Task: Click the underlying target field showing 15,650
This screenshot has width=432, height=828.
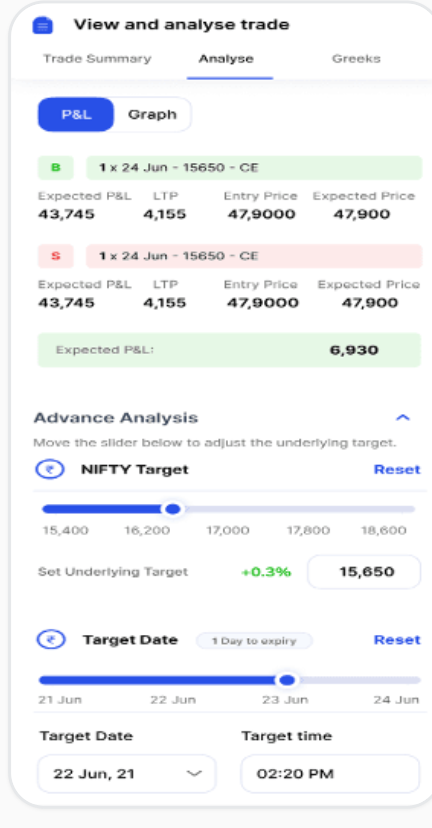Action: pyautogui.click(x=364, y=572)
